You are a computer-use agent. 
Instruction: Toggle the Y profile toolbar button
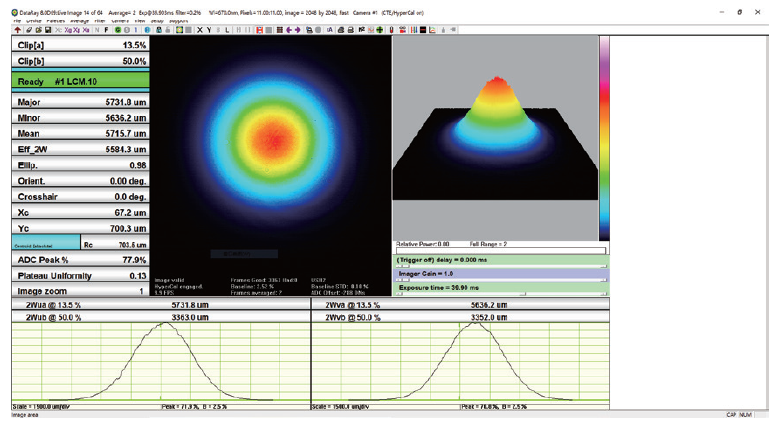tap(208, 30)
